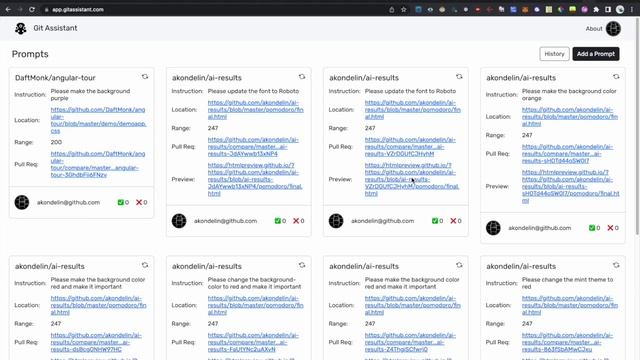Open the DaftMonk angular-tour pull request link

[98, 164]
